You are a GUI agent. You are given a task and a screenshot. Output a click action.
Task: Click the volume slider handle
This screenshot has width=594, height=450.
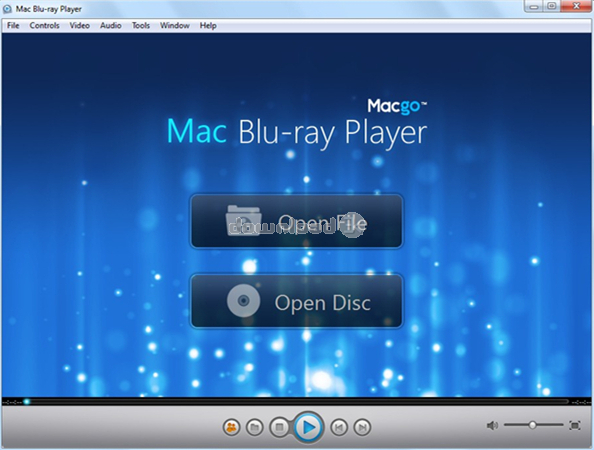click(x=532, y=425)
